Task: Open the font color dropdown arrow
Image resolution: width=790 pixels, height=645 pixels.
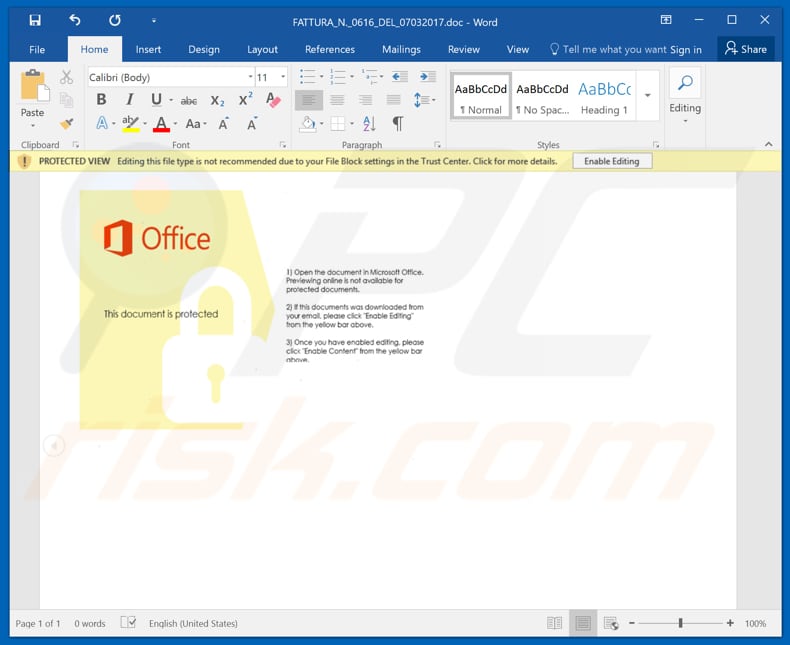Action: (175, 123)
